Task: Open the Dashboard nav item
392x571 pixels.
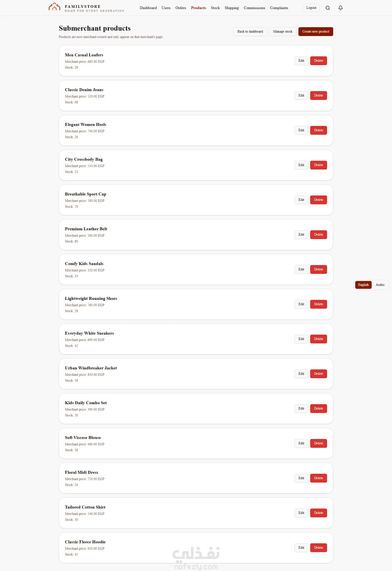Action: pyautogui.click(x=148, y=8)
